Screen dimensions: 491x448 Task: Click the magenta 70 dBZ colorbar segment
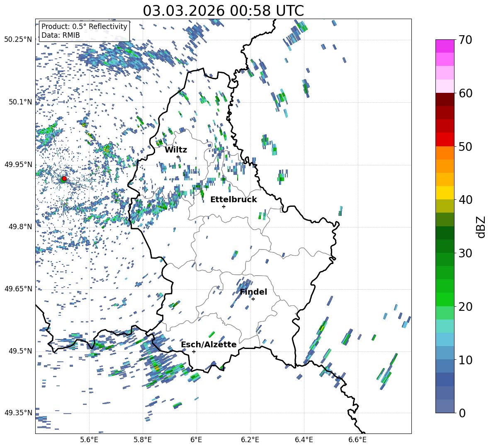(x=445, y=46)
